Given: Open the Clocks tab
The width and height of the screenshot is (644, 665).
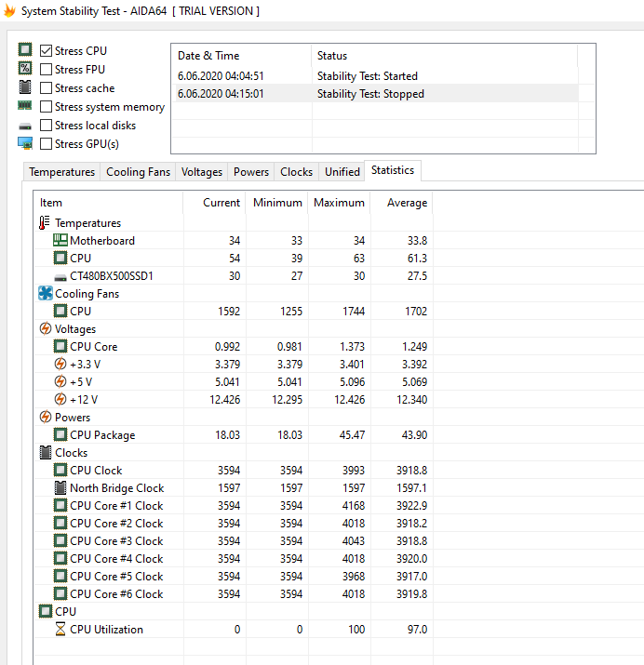Looking at the screenshot, I should coord(296,172).
